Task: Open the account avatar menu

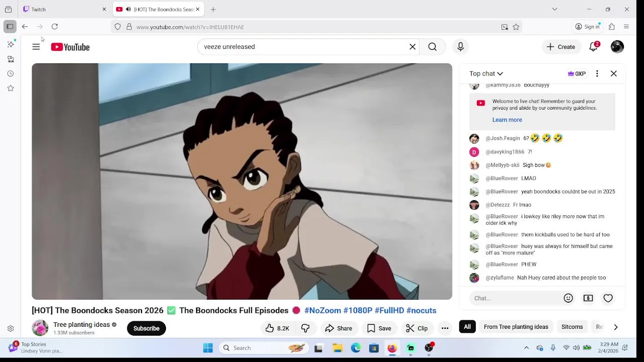Action: (x=617, y=47)
